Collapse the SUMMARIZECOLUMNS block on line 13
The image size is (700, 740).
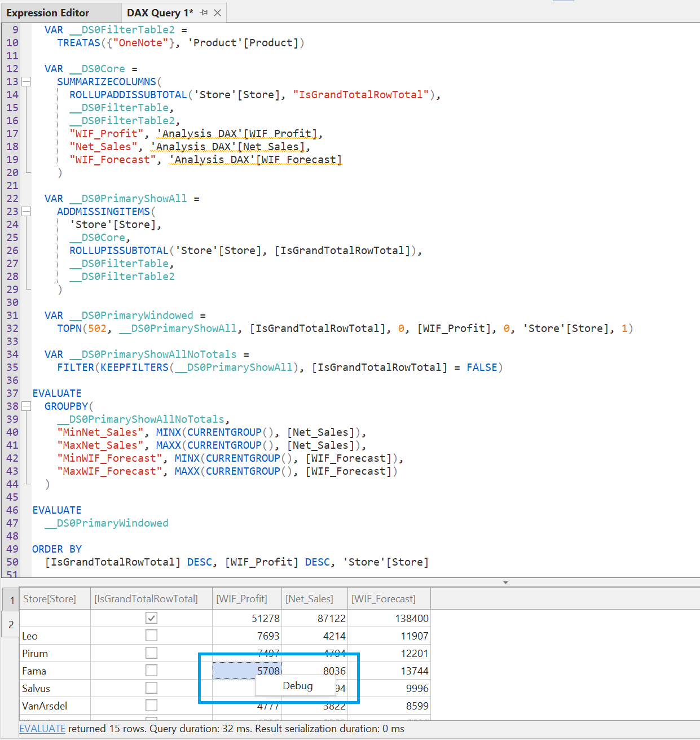pyautogui.click(x=26, y=81)
